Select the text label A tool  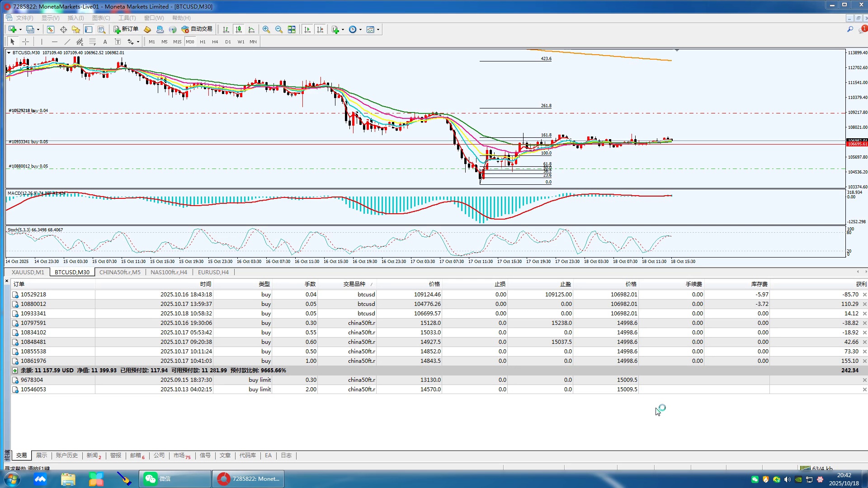click(x=105, y=42)
